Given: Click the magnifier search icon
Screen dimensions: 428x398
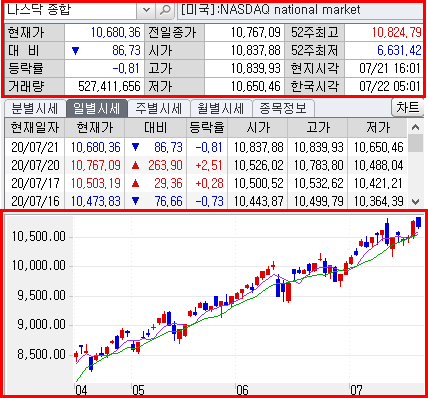Looking at the screenshot, I should coord(165,10).
